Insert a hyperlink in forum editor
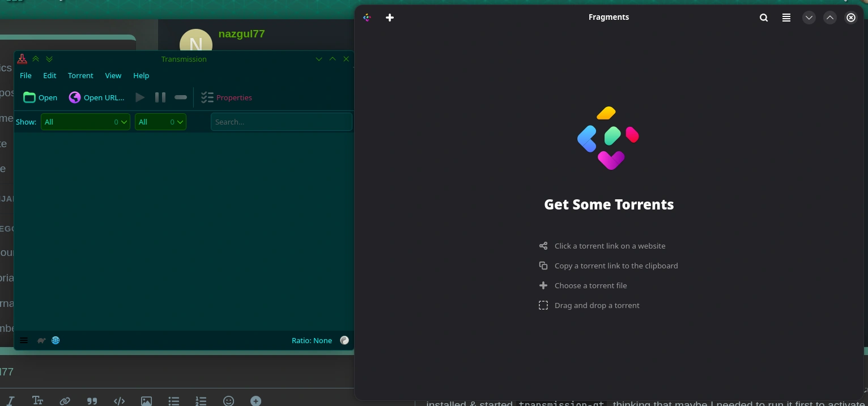Image resolution: width=868 pixels, height=406 pixels. (65, 401)
